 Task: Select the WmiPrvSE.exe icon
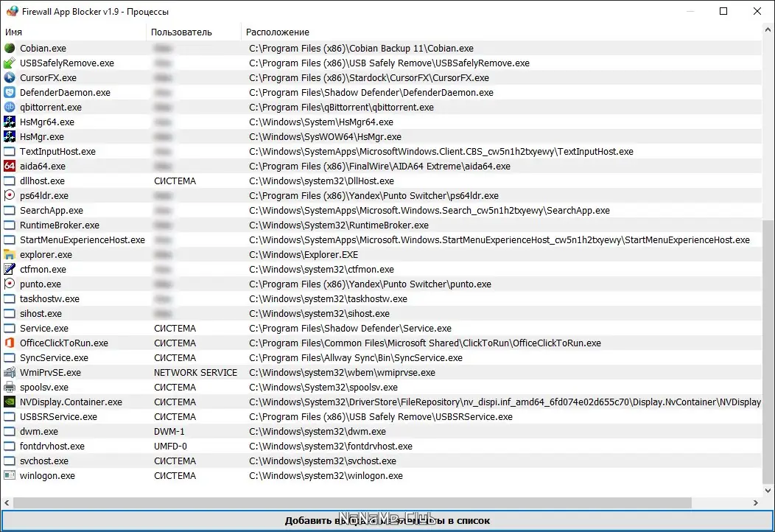(x=10, y=372)
